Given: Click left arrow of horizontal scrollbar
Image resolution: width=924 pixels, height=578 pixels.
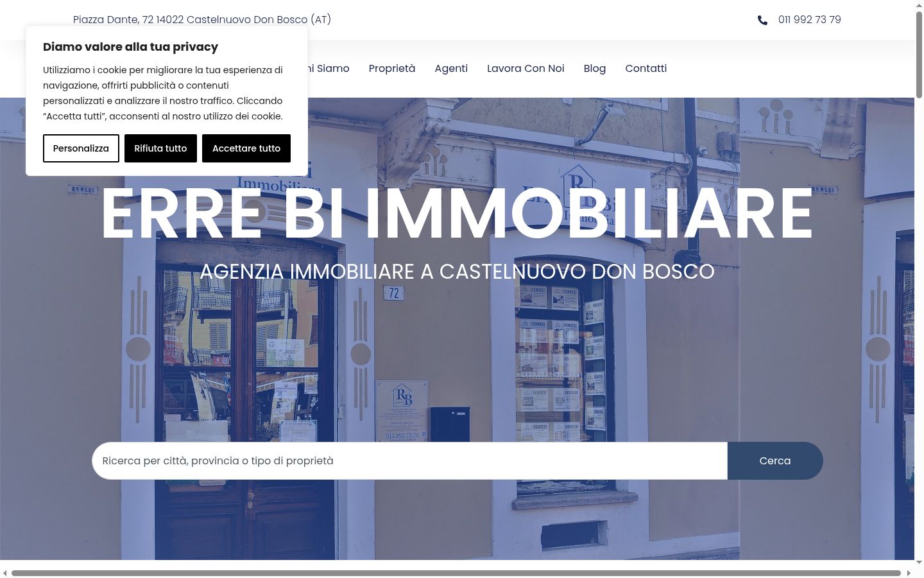Looking at the screenshot, I should coord(4,573).
